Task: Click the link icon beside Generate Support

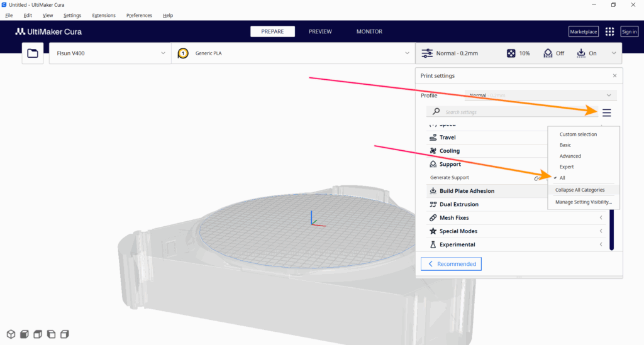Action: (536, 178)
